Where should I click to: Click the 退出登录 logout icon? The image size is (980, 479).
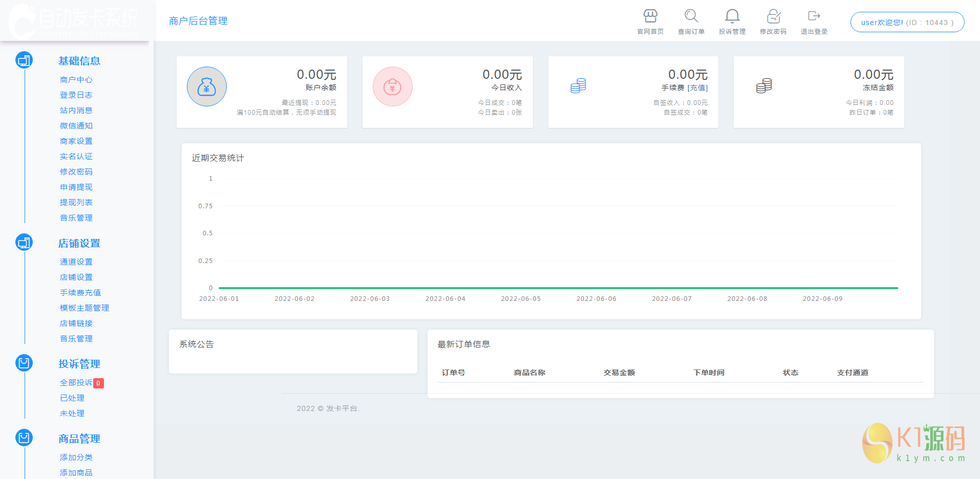click(814, 16)
